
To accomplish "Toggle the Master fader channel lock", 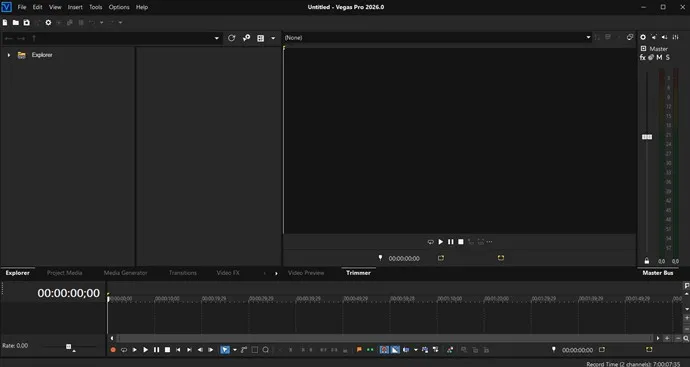I will [x=647, y=261].
